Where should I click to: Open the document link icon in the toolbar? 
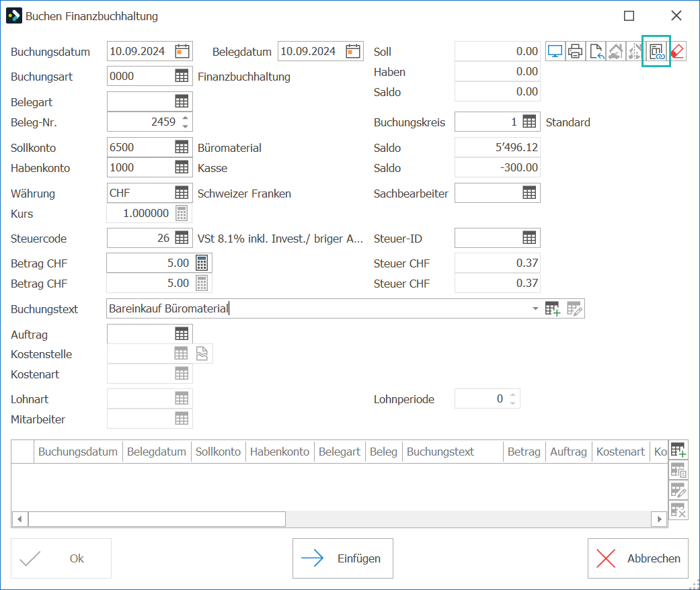[x=657, y=51]
